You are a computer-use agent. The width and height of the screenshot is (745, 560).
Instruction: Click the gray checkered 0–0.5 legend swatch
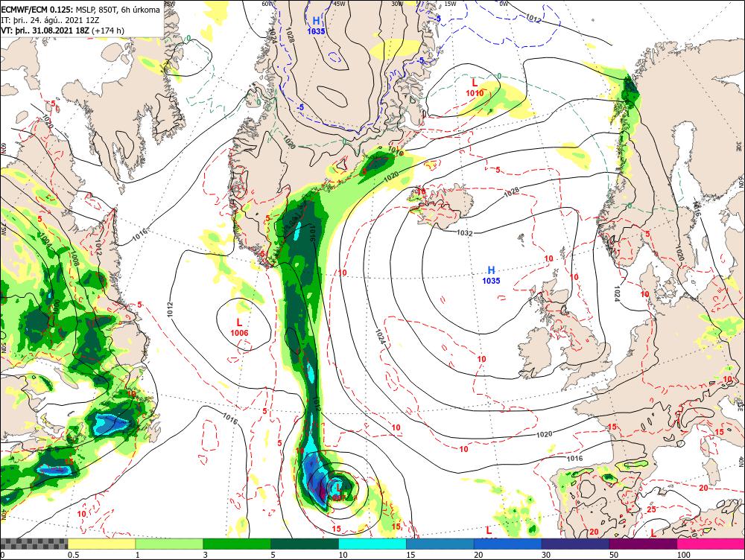(34, 544)
